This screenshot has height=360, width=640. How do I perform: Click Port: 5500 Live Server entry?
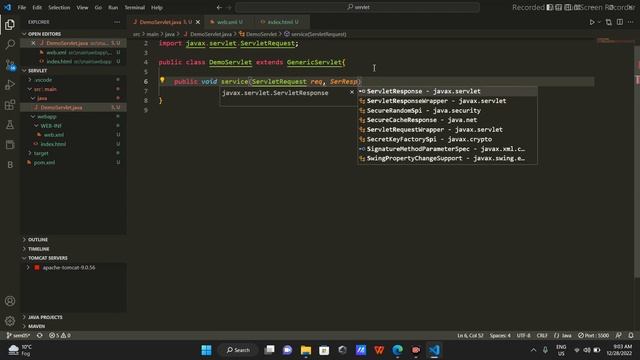coord(593,336)
